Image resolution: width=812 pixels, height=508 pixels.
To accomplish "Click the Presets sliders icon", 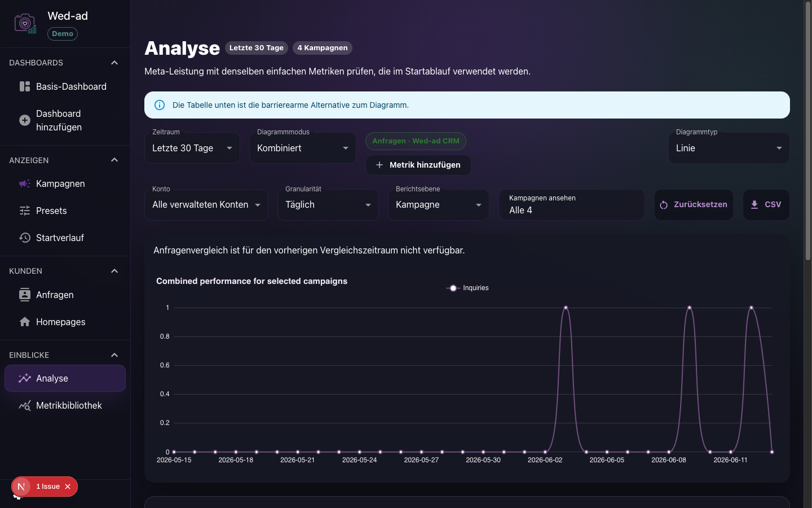I will click(25, 211).
